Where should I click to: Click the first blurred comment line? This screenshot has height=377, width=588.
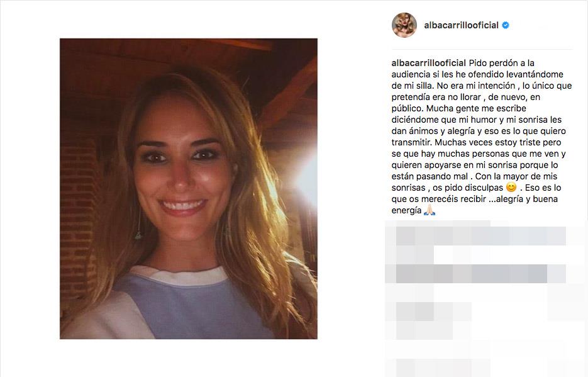[x=480, y=236]
